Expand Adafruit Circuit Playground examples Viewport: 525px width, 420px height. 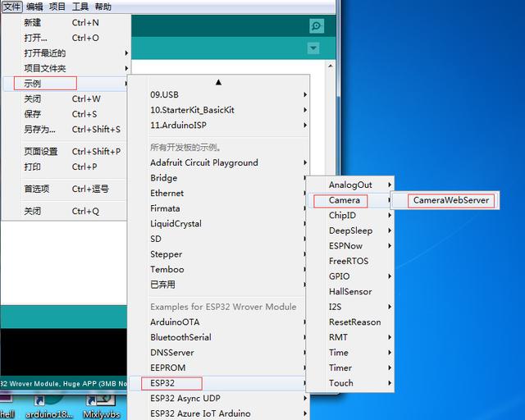219,162
